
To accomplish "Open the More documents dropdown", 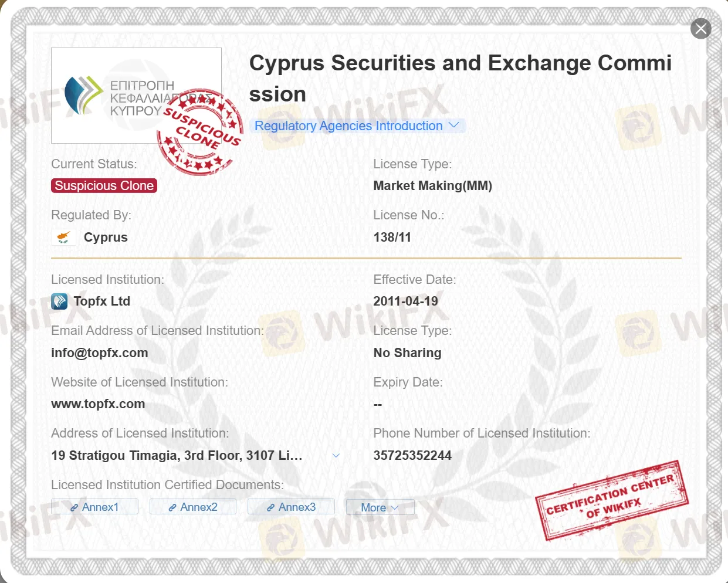I will pyautogui.click(x=380, y=507).
